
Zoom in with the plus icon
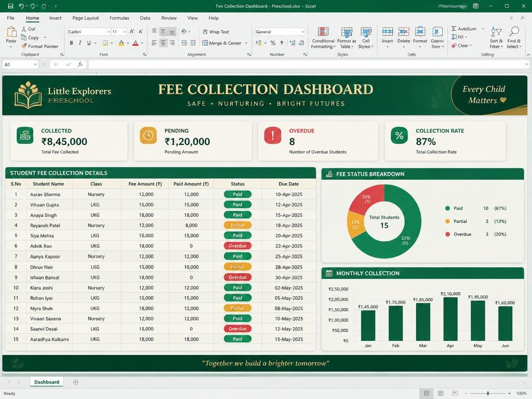pyautogui.click(x=509, y=393)
